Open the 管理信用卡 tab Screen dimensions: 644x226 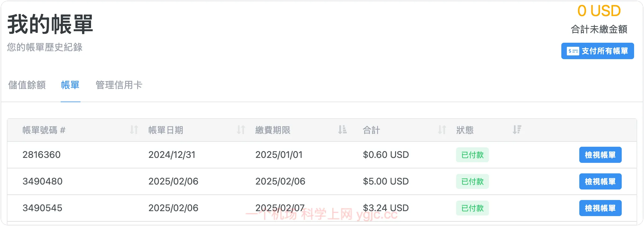pos(119,85)
